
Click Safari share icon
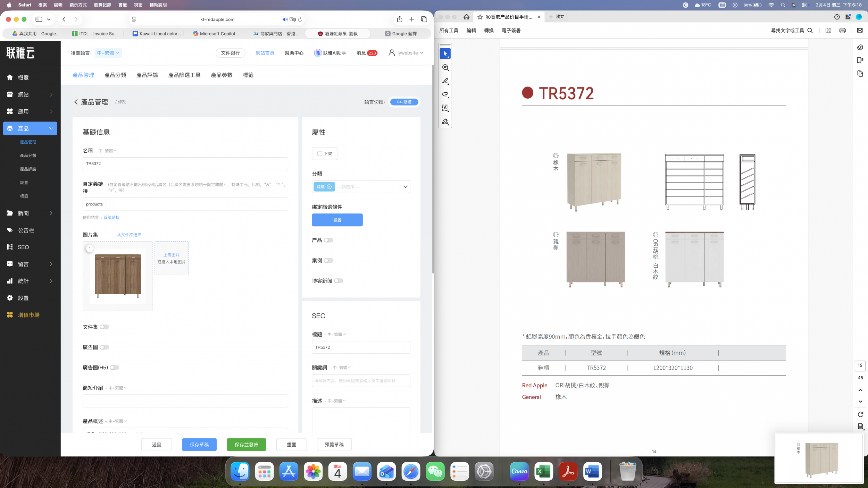pyautogui.click(x=400, y=19)
